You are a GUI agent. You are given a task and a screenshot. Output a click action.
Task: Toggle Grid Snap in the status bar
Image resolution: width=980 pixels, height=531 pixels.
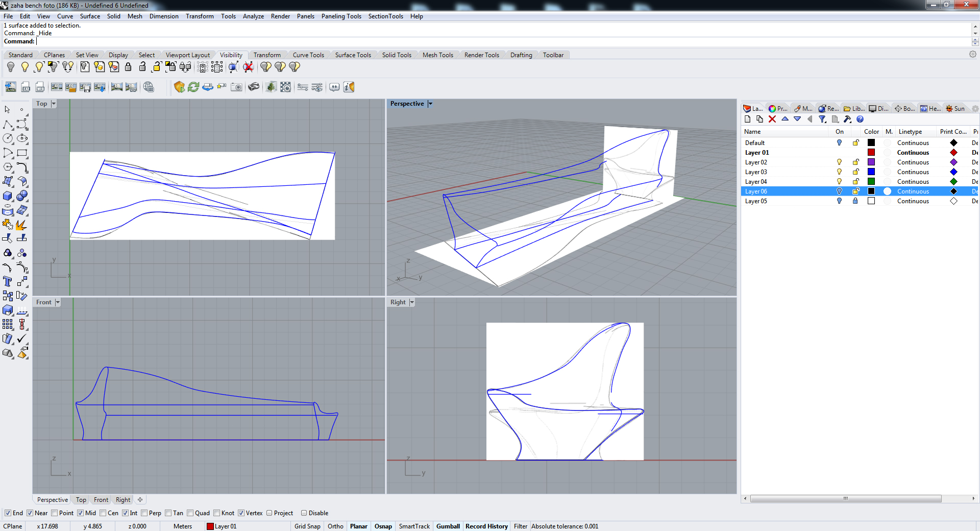click(x=307, y=526)
